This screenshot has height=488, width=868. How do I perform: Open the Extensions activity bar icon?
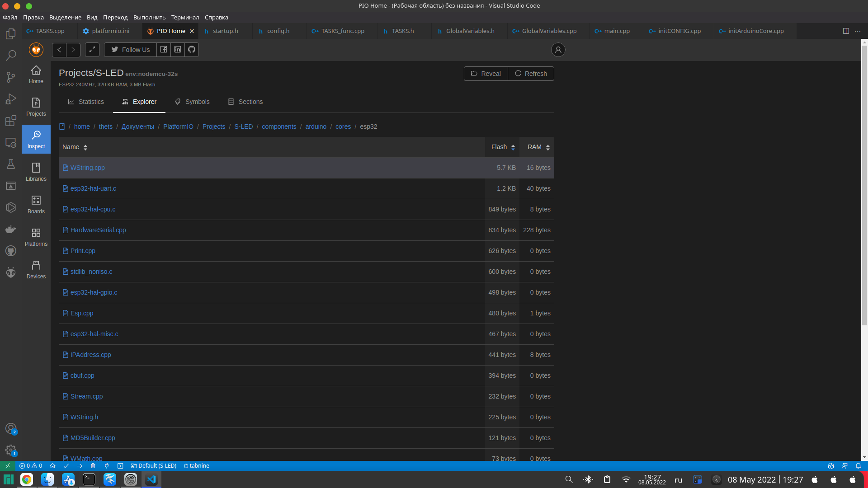(x=11, y=121)
